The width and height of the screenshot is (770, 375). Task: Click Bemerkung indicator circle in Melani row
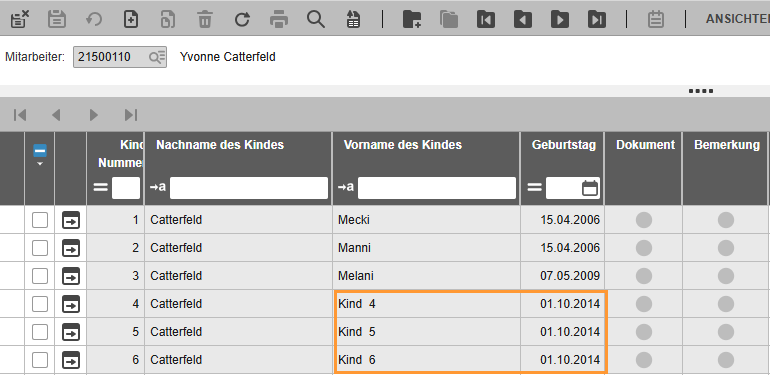(726, 276)
